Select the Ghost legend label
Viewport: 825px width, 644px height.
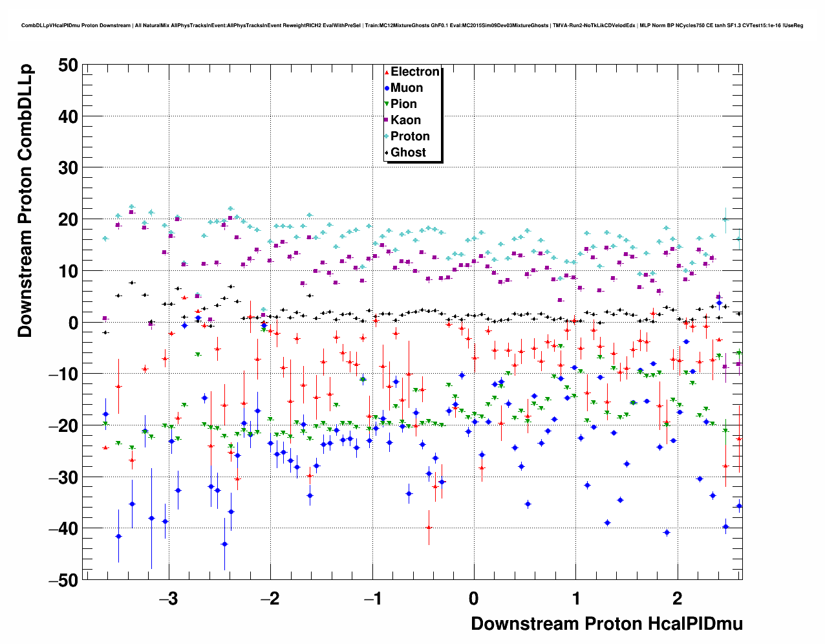click(x=408, y=153)
